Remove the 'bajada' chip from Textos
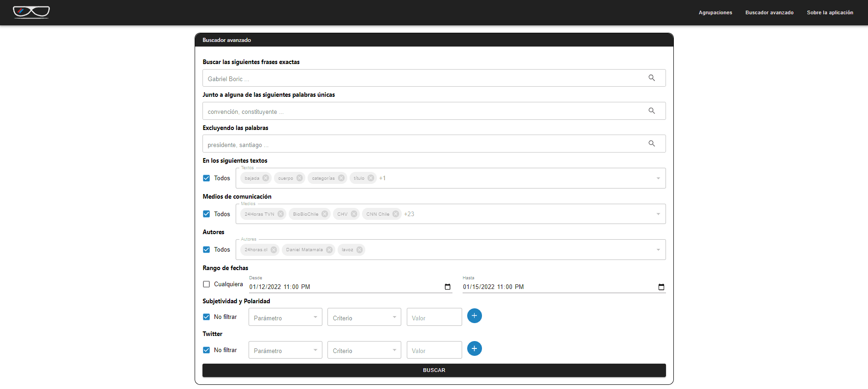 266,178
